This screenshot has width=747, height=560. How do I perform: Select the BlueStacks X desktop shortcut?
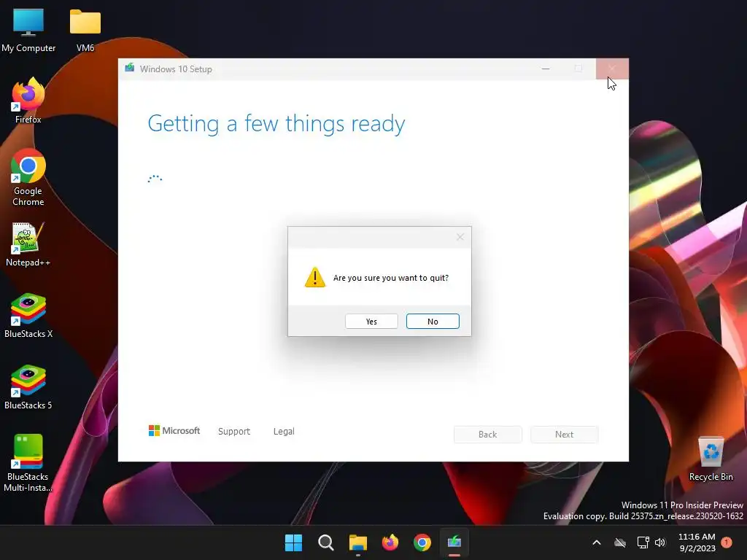point(28,316)
